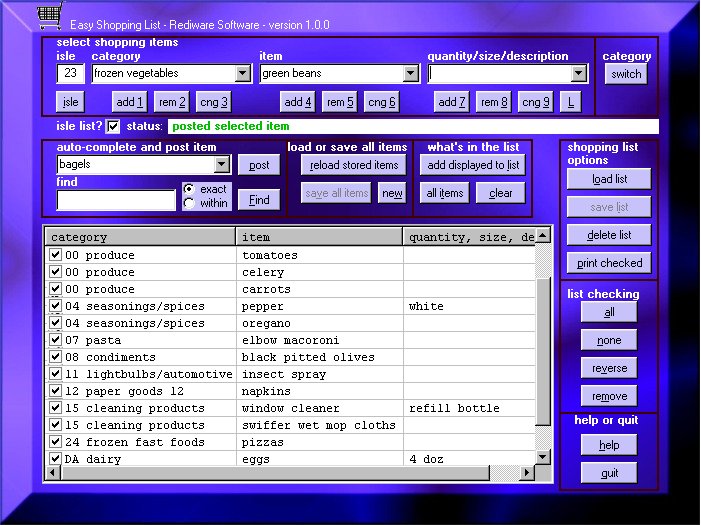Click the category column header
The height and width of the screenshot is (525, 701).
140,237
